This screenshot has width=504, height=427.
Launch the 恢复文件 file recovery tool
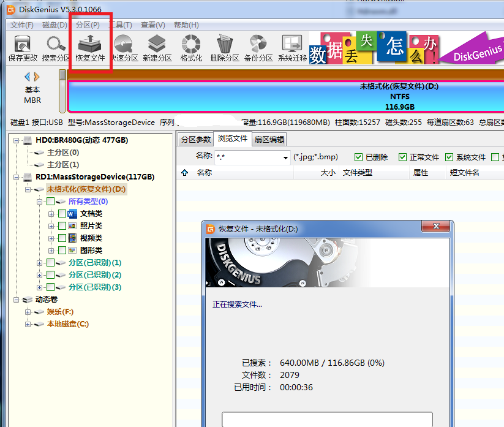(x=90, y=48)
